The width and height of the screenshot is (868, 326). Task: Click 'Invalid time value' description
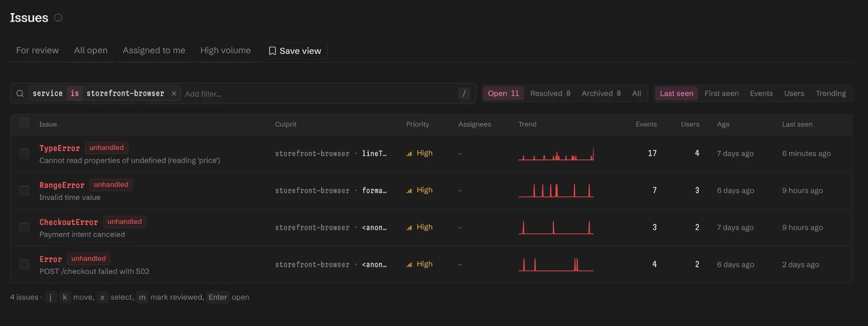click(70, 198)
